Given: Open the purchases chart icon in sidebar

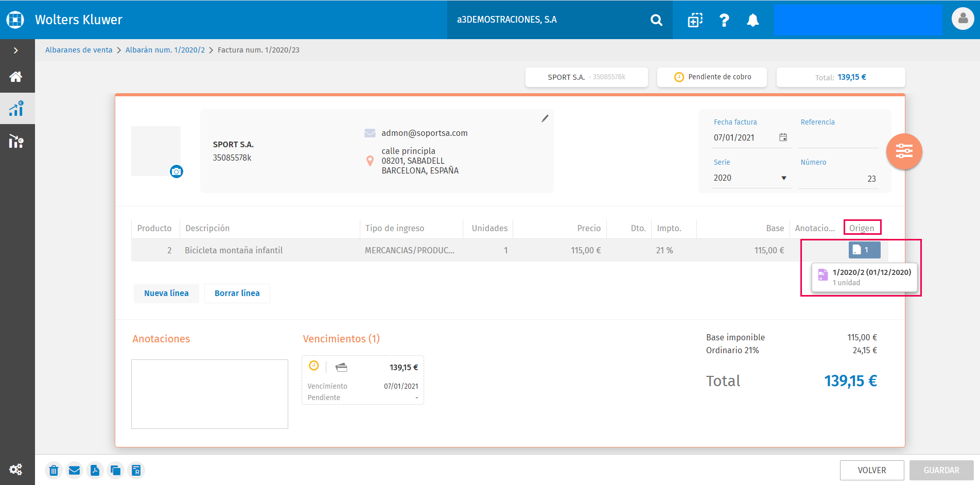Looking at the screenshot, I should [16, 141].
